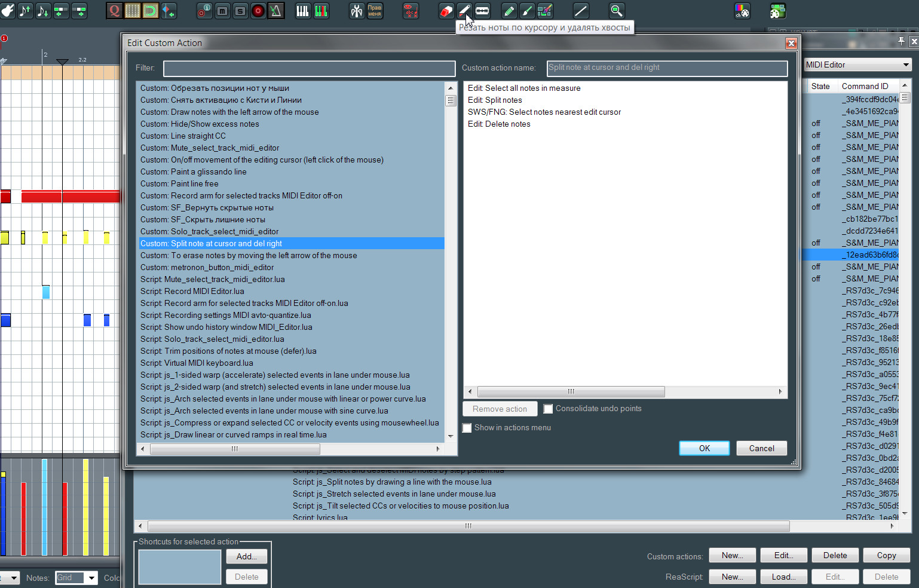This screenshot has height=588, width=919.
Task: Select the razor blade tool
Action: click(x=482, y=11)
